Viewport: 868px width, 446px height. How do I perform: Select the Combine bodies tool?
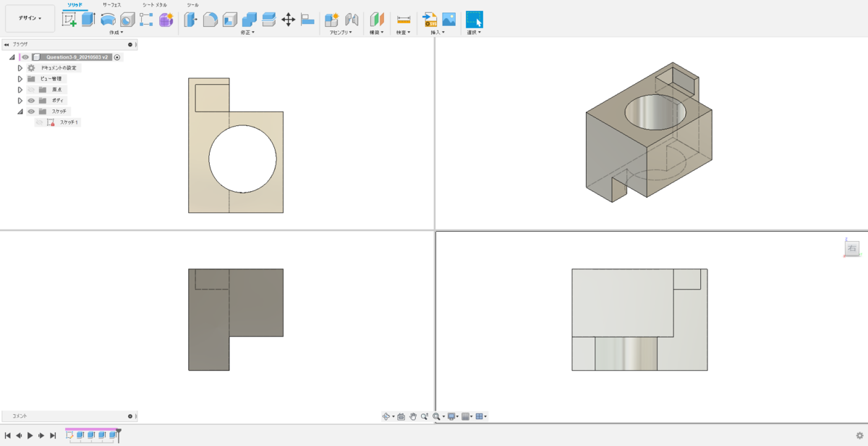coord(250,20)
